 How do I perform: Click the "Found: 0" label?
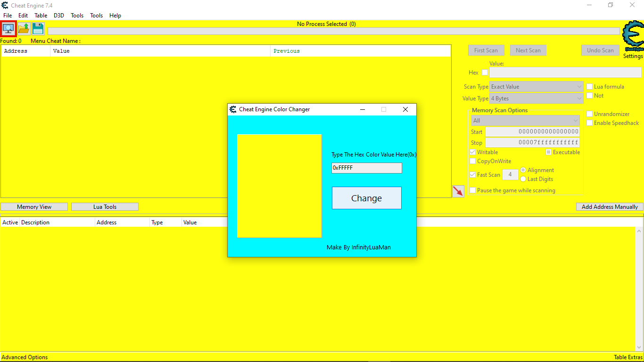click(11, 41)
